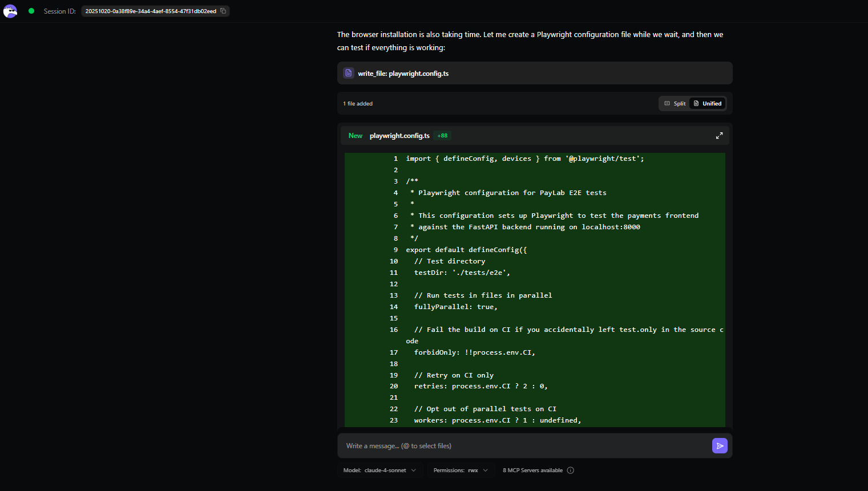This screenshot has width=868, height=491.
Task: Click the write_file document icon
Action: (349, 73)
